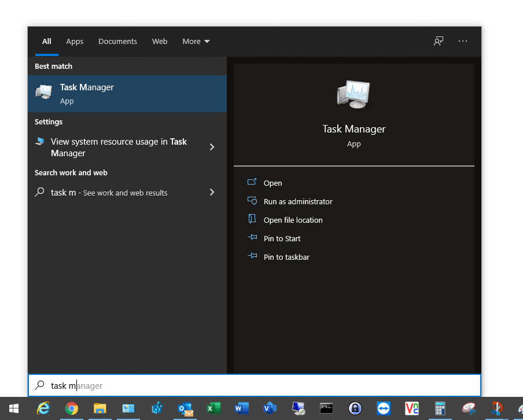Viewport: 523px width, 420px height.
Task: Click the 'Settings' section heading
Action: click(x=49, y=121)
